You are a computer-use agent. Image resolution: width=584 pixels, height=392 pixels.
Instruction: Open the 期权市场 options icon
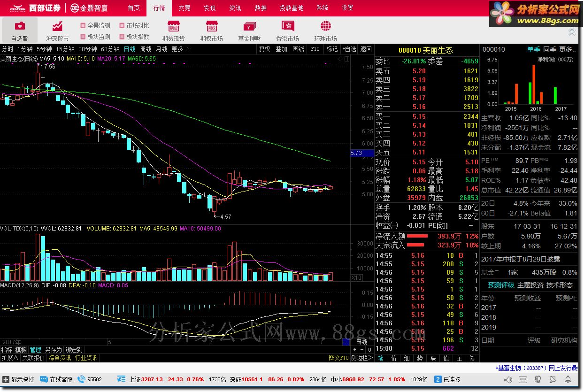point(212,26)
